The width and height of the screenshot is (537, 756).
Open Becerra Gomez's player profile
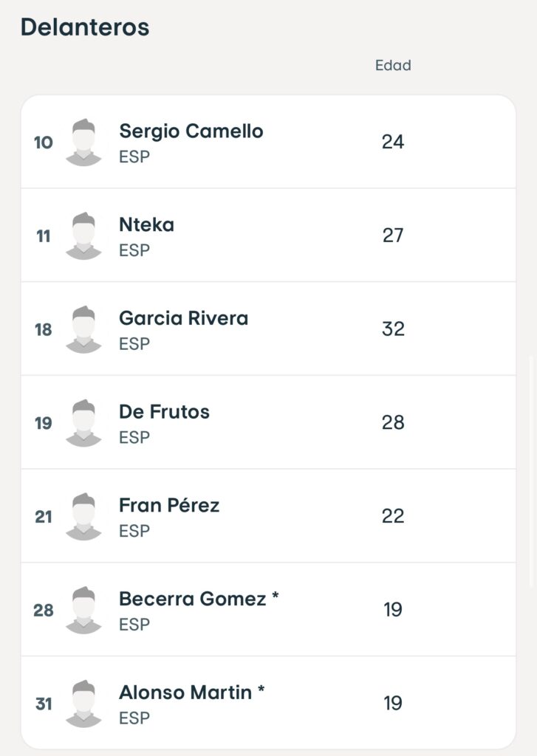click(x=192, y=599)
